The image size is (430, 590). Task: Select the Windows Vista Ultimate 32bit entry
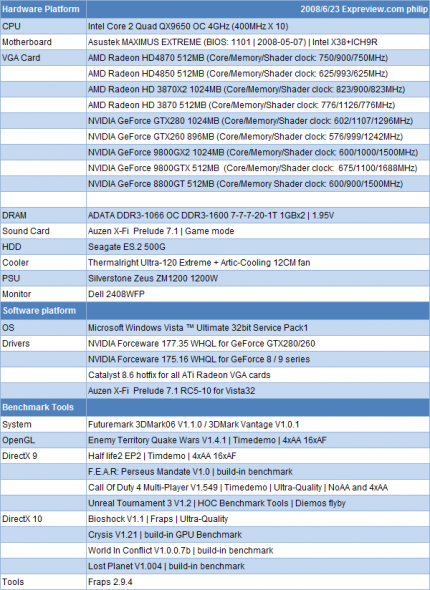(x=258, y=328)
